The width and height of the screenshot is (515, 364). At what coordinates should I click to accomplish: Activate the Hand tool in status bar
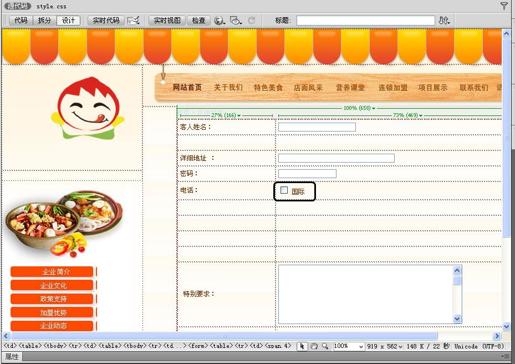pos(314,346)
